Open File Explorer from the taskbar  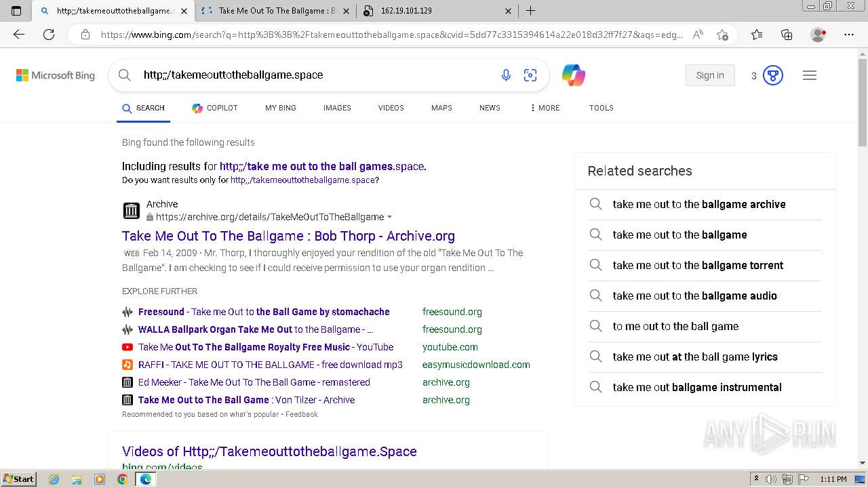pyautogui.click(x=77, y=479)
